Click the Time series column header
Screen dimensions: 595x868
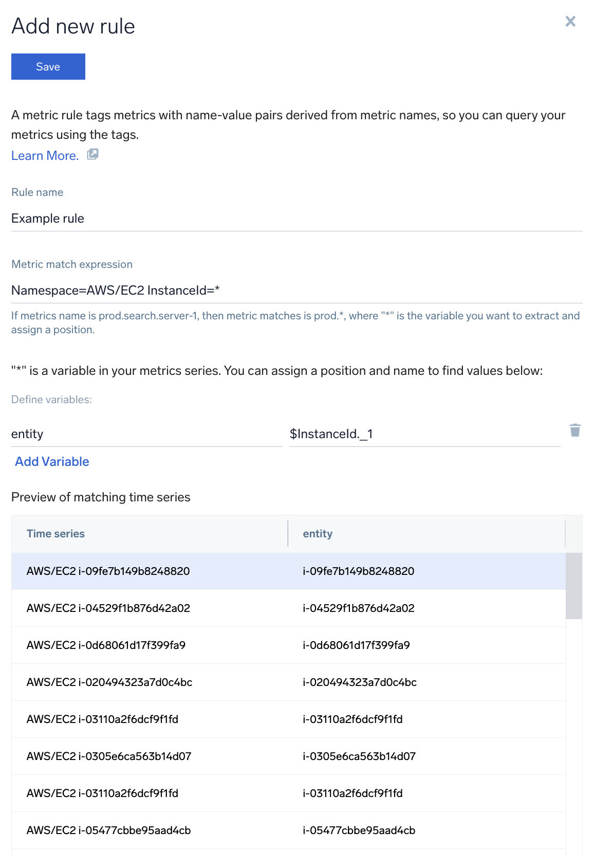56,534
